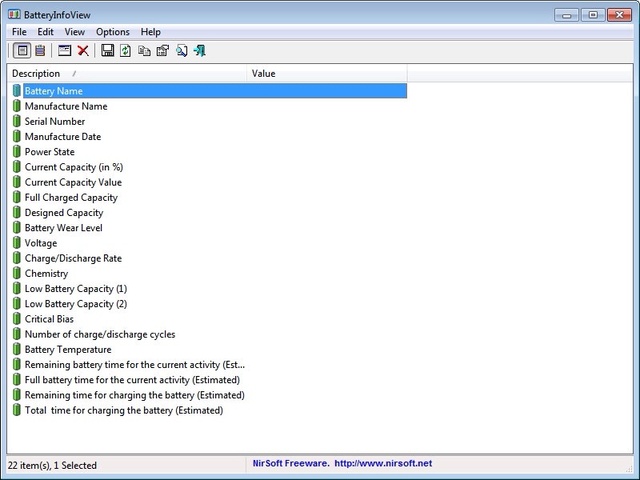Image resolution: width=640 pixels, height=480 pixels.
Task: Click the find magnifier toolbar icon
Action: pos(182,51)
